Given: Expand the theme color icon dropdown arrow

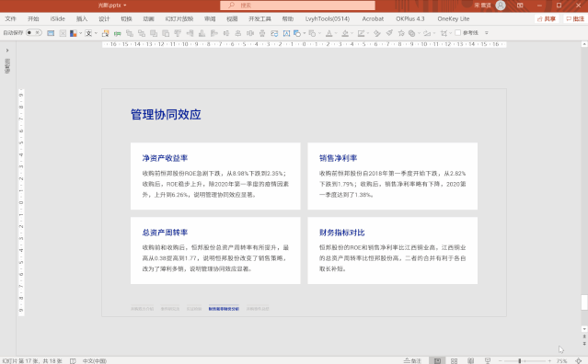Looking at the screenshot, I should pos(80,33).
